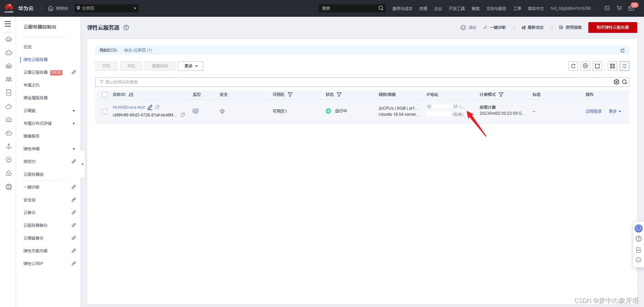Open list settings gear in toolbar
This screenshot has width=644, height=307.
click(585, 66)
